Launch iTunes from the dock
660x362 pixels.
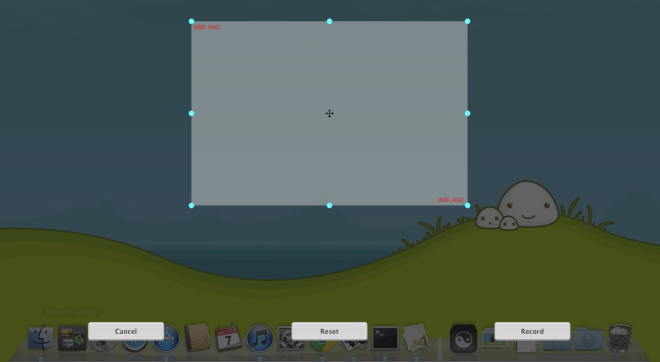[260, 338]
